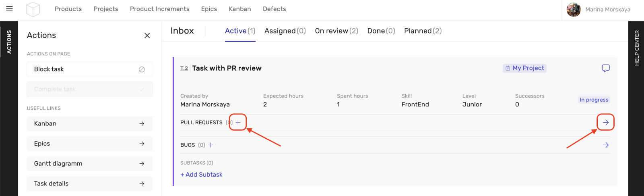Open the Kanban useful link
Viewport: 644px width, 196px height.
[89, 124]
